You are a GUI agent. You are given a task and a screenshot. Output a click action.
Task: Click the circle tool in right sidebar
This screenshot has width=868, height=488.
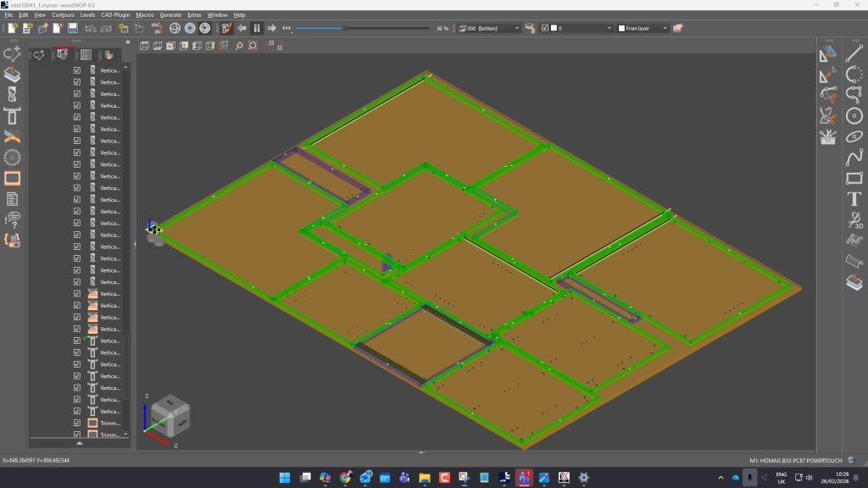(854, 117)
